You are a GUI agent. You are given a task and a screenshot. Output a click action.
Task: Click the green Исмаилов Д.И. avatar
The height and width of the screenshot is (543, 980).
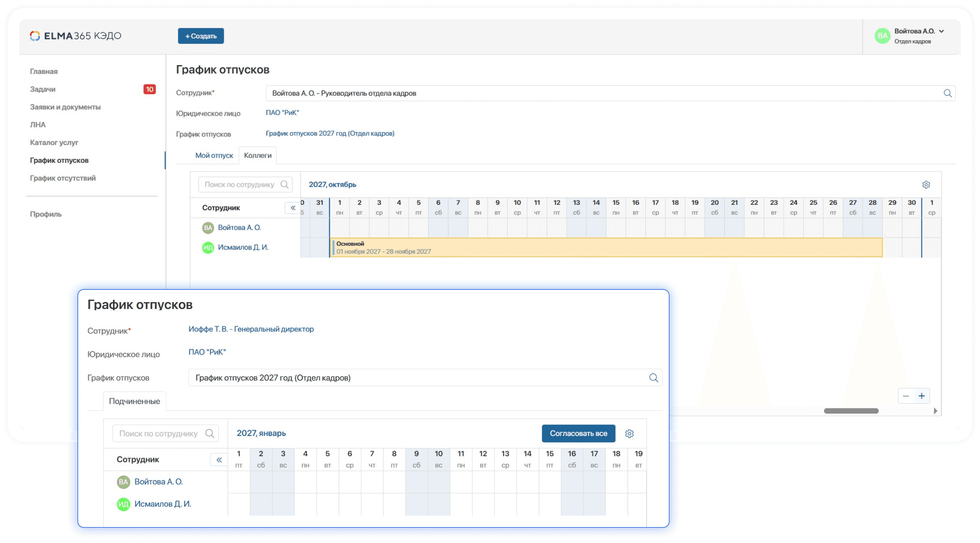(208, 247)
